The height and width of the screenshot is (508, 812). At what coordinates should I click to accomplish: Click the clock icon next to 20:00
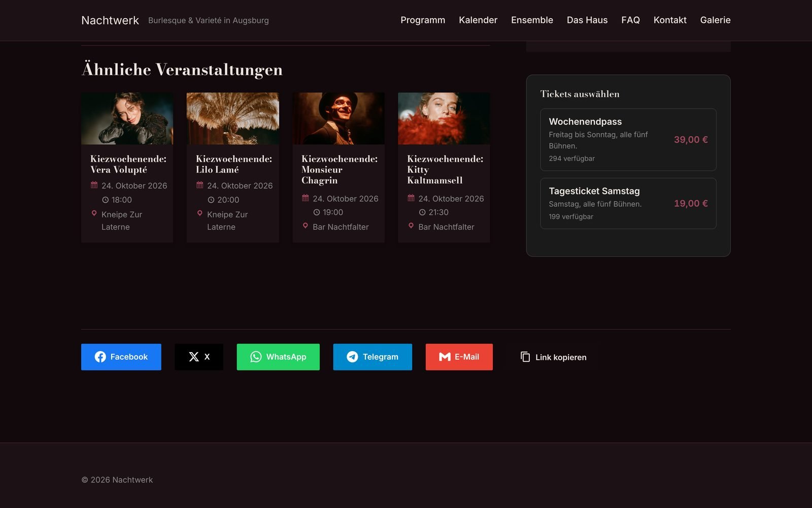pyautogui.click(x=211, y=200)
